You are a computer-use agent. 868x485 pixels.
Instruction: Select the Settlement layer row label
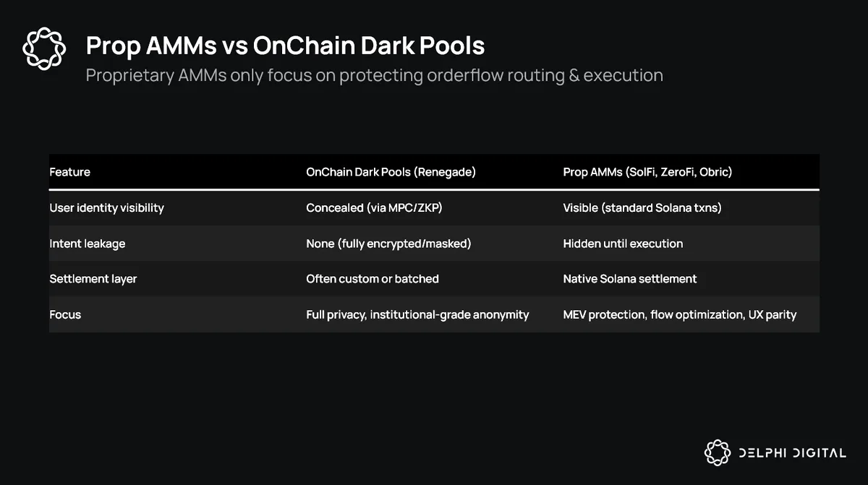click(93, 278)
